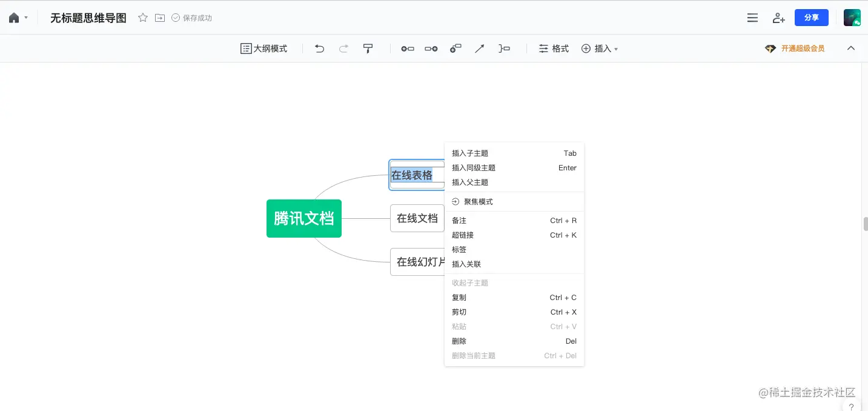Viewport: 868px width, 411px height.
Task: Click the redo arrow icon
Action: click(x=343, y=48)
